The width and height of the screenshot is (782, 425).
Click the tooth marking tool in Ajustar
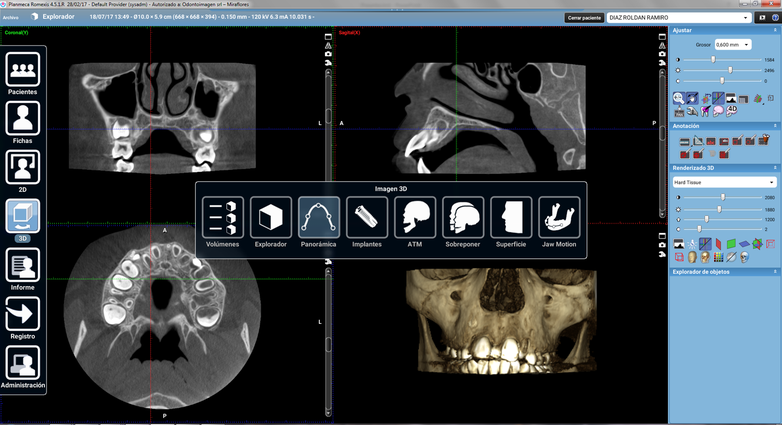click(706, 111)
